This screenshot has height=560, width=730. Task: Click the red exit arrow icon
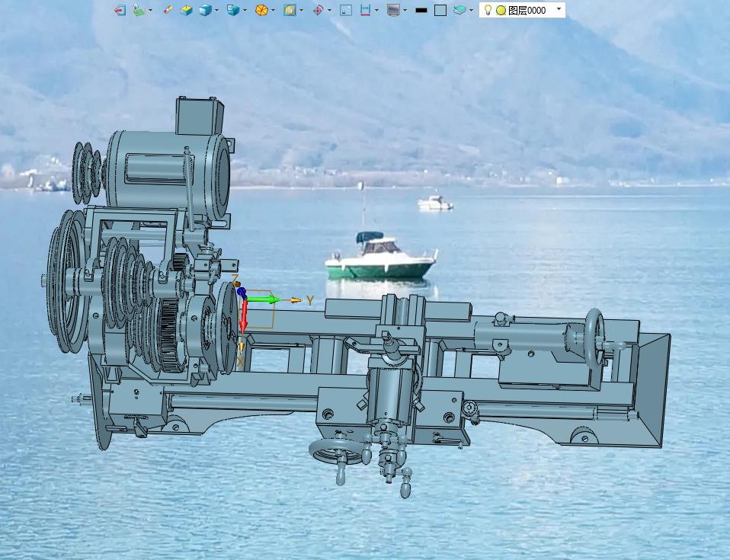point(120,10)
